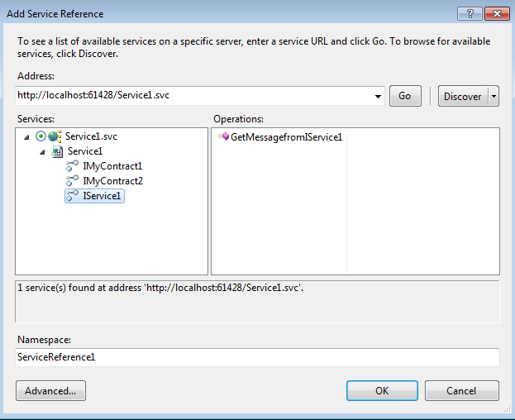Collapse the Service1.svc tree node
The width and height of the screenshot is (515, 420).
coord(27,137)
